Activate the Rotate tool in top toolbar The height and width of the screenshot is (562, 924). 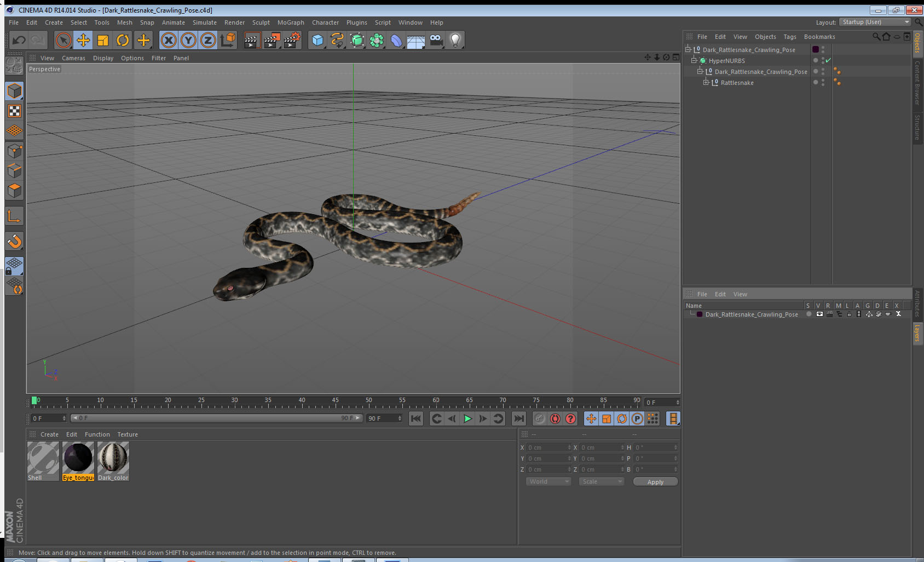(x=123, y=40)
